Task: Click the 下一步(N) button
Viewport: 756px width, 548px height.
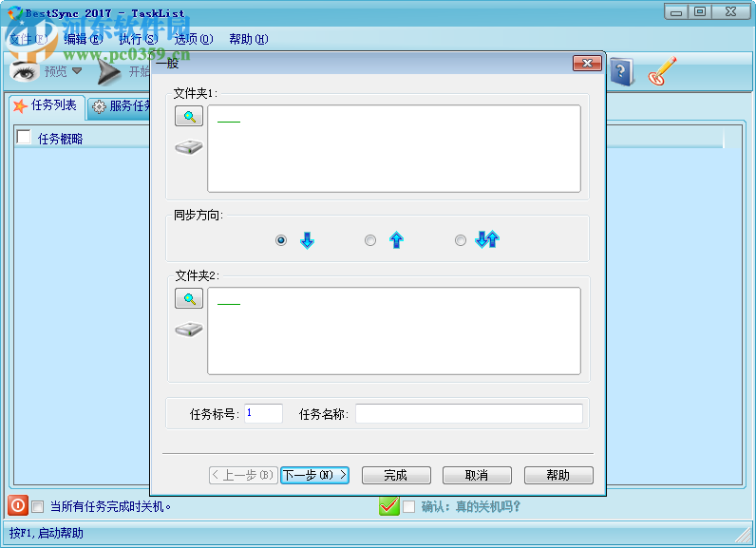Action: [x=314, y=475]
